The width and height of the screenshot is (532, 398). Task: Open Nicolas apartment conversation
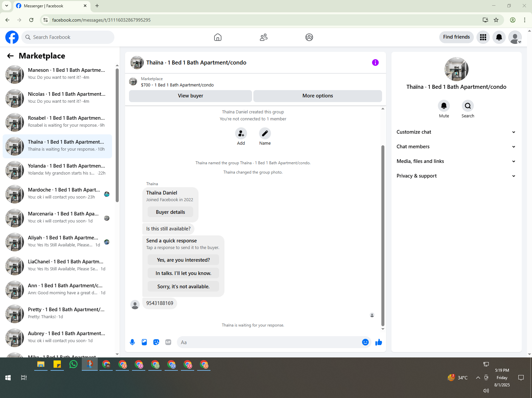click(57, 98)
